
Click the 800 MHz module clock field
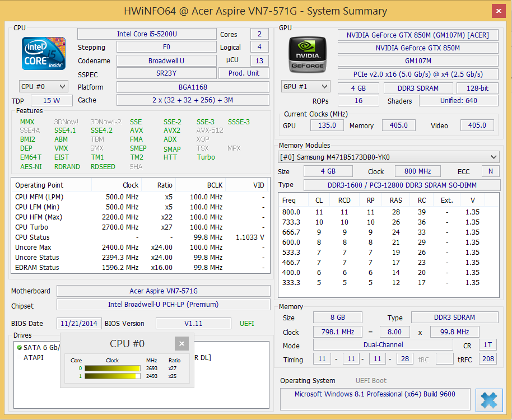(418, 171)
